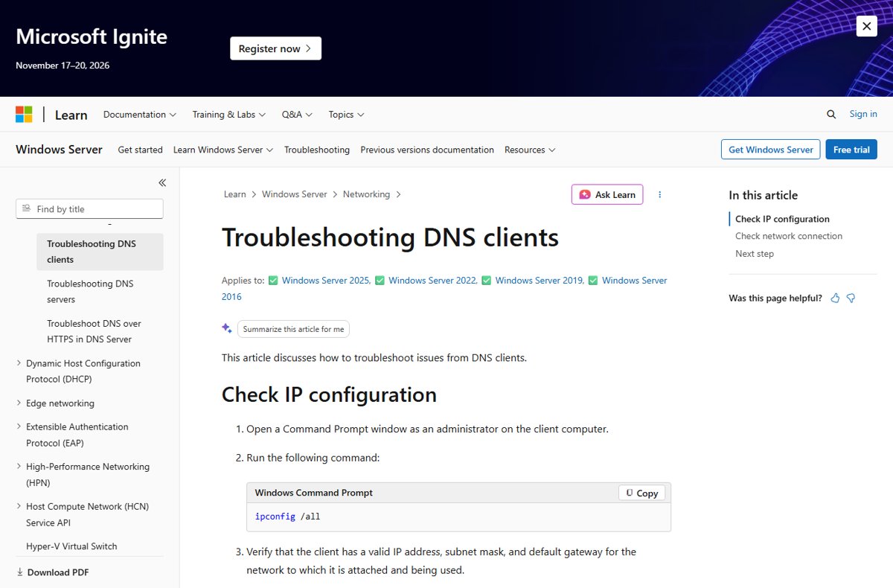Viewport: 893px width, 588px height.
Task: Focus the Find by title field
Action: coord(89,208)
